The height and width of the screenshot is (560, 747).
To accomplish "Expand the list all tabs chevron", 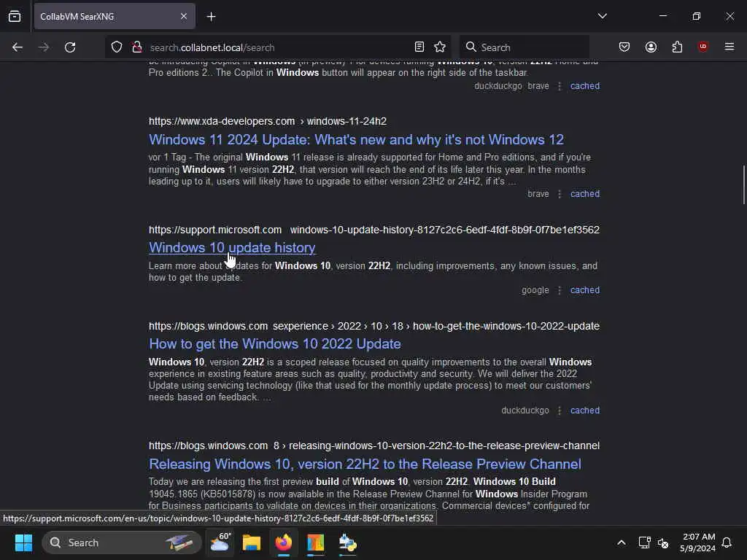I will [602, 16].
